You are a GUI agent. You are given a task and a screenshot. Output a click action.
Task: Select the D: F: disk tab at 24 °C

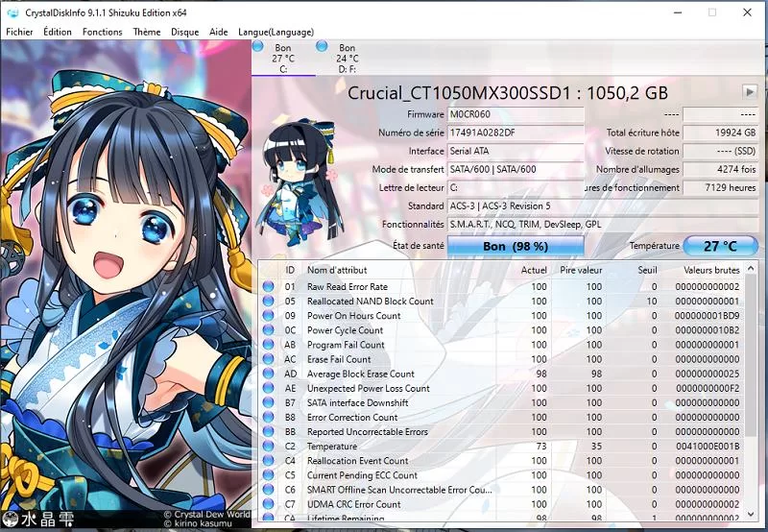click(x=347, y=59)
